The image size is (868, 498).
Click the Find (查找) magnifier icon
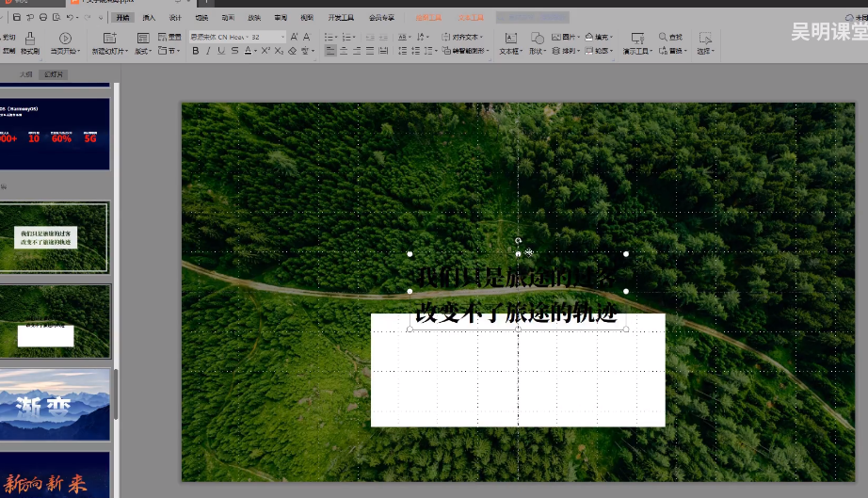(663, 37)
